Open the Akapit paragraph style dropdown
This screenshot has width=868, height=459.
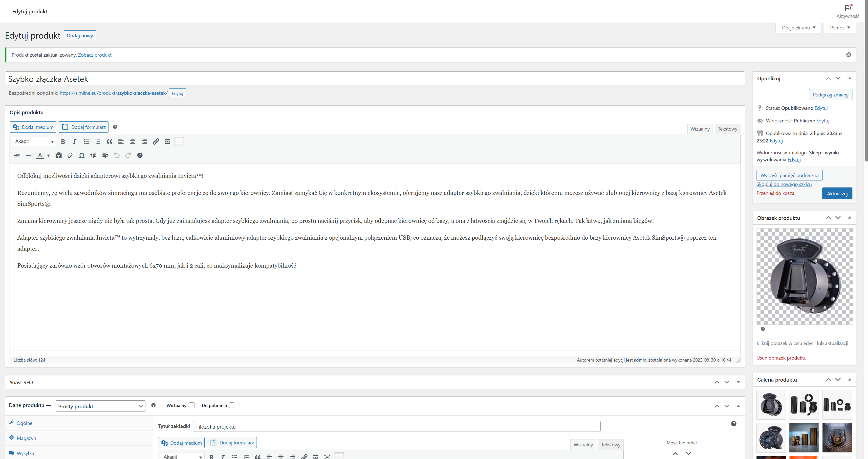click(34, 141)
